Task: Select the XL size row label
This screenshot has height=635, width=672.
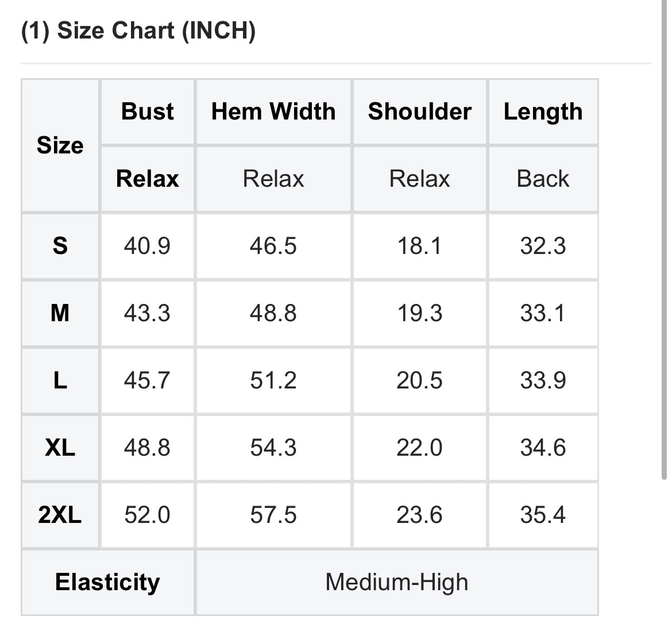Action: coord(60,448)
